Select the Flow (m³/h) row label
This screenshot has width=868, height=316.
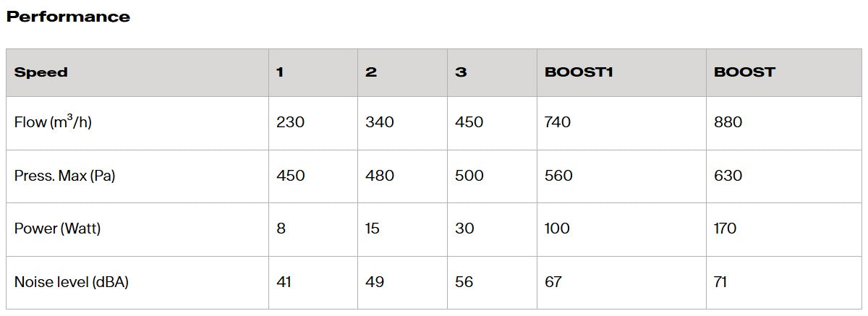point(53,122)
